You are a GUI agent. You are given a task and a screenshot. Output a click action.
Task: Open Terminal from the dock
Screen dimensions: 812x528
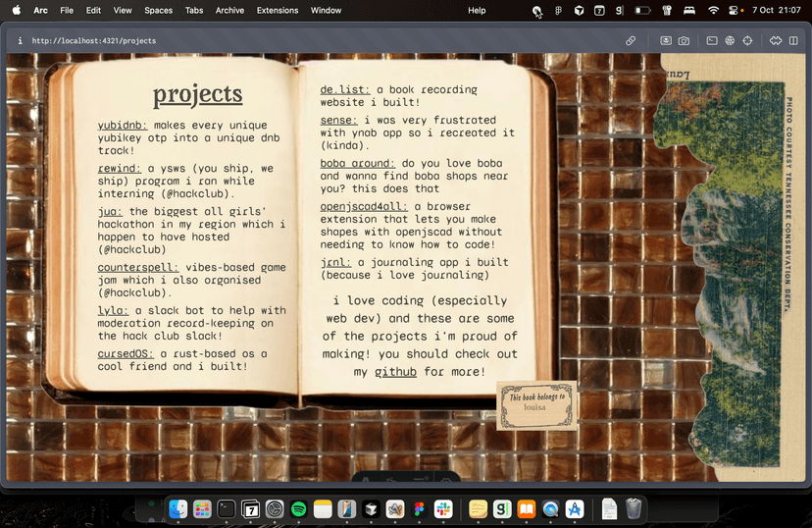(x=227, y=508)
